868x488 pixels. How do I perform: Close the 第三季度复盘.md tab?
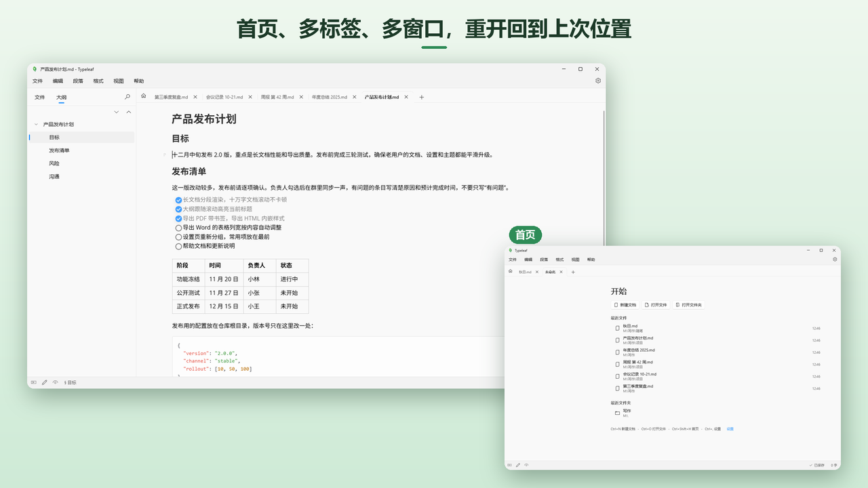coord(195,97)
